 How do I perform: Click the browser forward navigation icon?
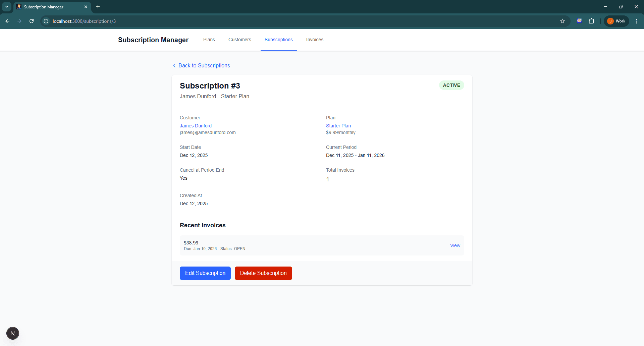tap(19, 21)
